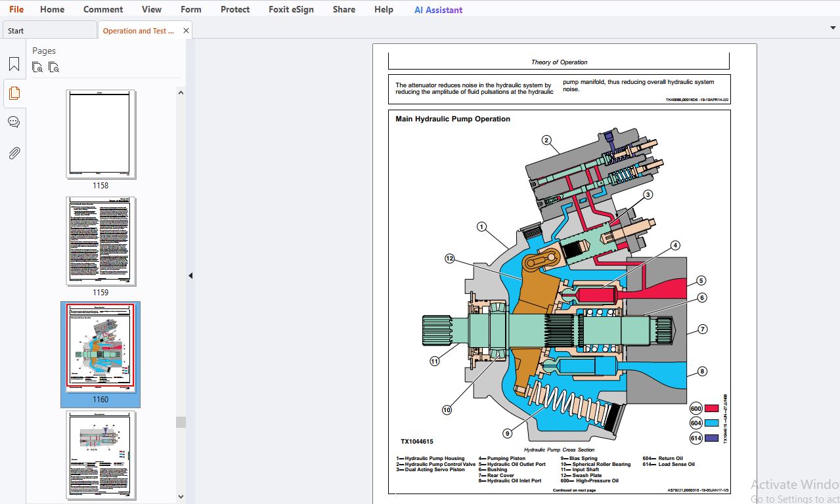Click callout number 9 in diagram

(508, 433)
